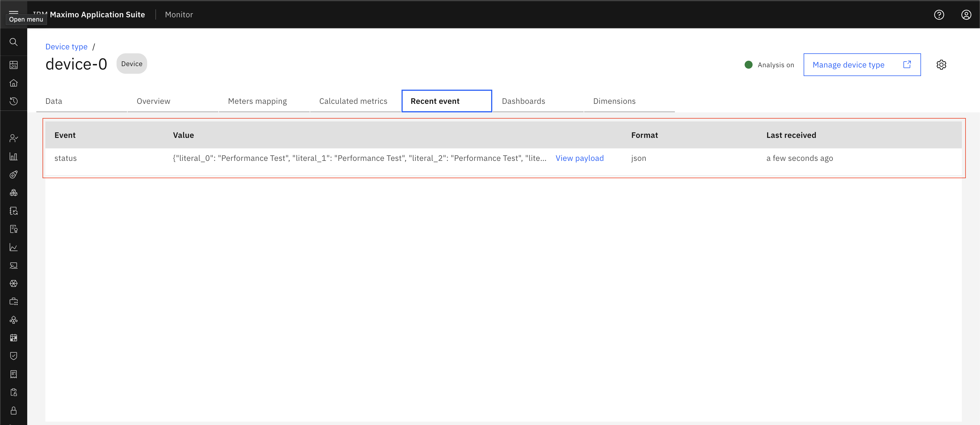Click the notebook with refresh arrows icon
Screen dimensions: 980x425
(14, 211)
